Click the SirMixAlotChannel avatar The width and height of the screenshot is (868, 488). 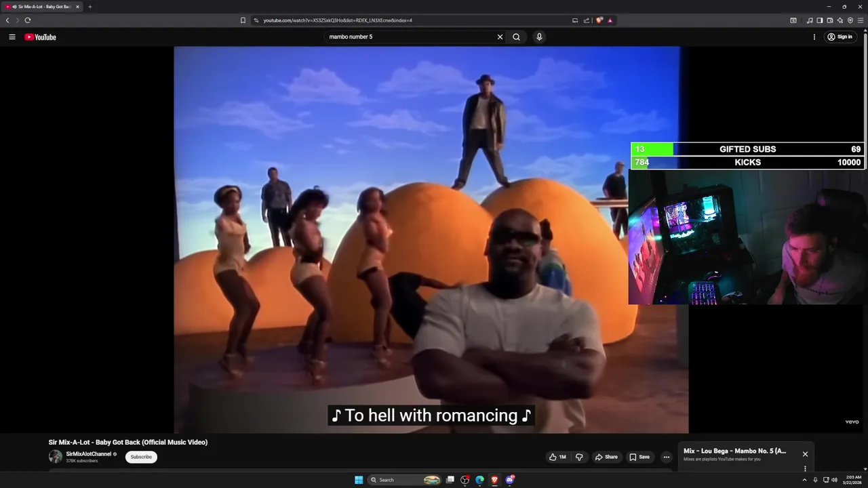[x=56, y=457]
